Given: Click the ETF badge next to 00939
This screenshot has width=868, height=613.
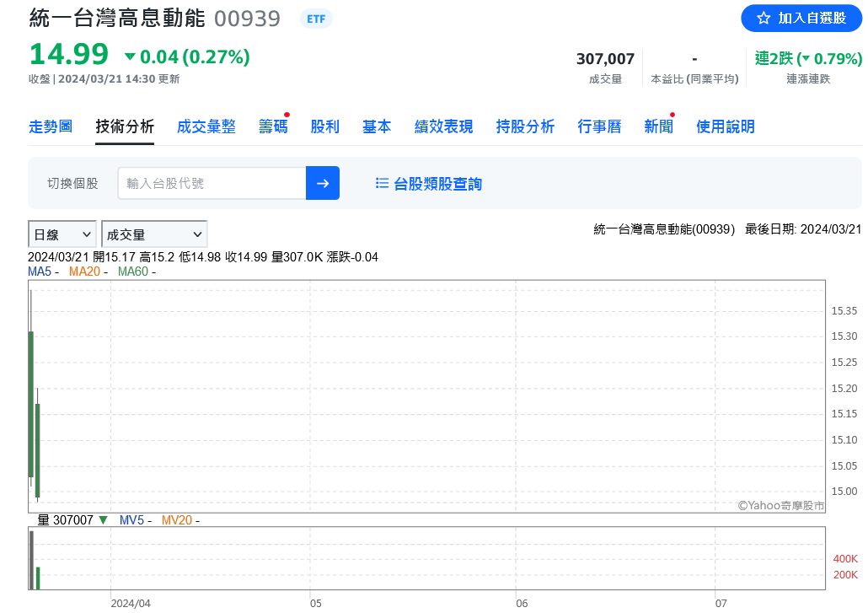Looking at the screenshot, I should [x=316, y=19].
